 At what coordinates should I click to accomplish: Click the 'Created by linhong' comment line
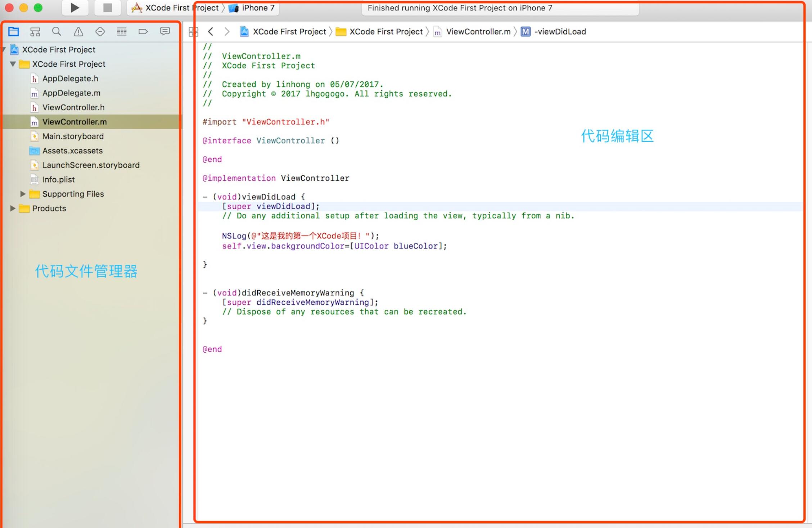tap(293, 84)
